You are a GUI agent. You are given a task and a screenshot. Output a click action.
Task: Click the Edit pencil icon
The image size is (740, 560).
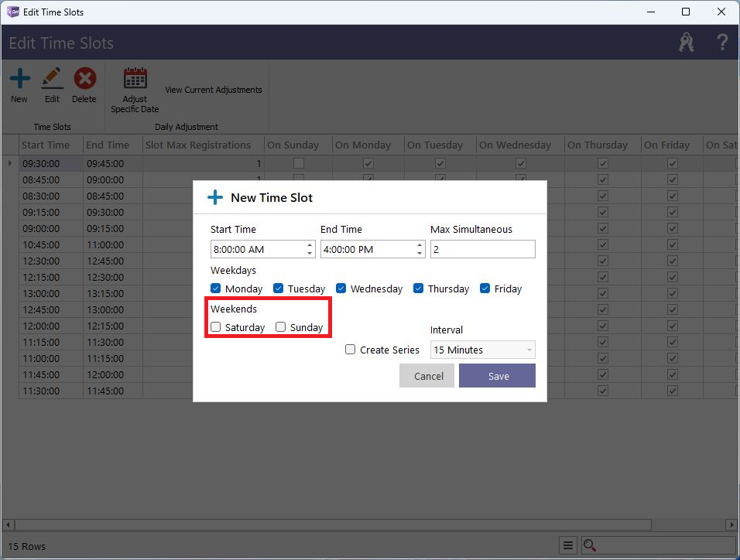[x=52, y=78]
